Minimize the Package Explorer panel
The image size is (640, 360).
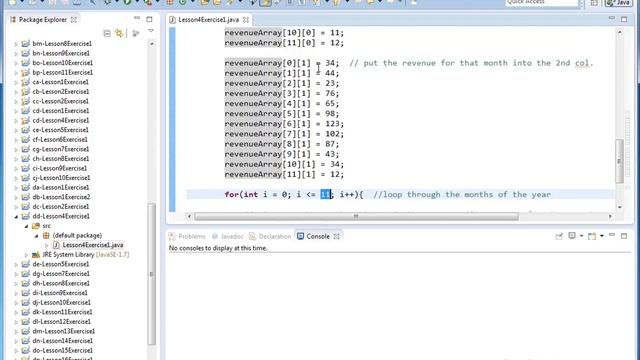137,18
